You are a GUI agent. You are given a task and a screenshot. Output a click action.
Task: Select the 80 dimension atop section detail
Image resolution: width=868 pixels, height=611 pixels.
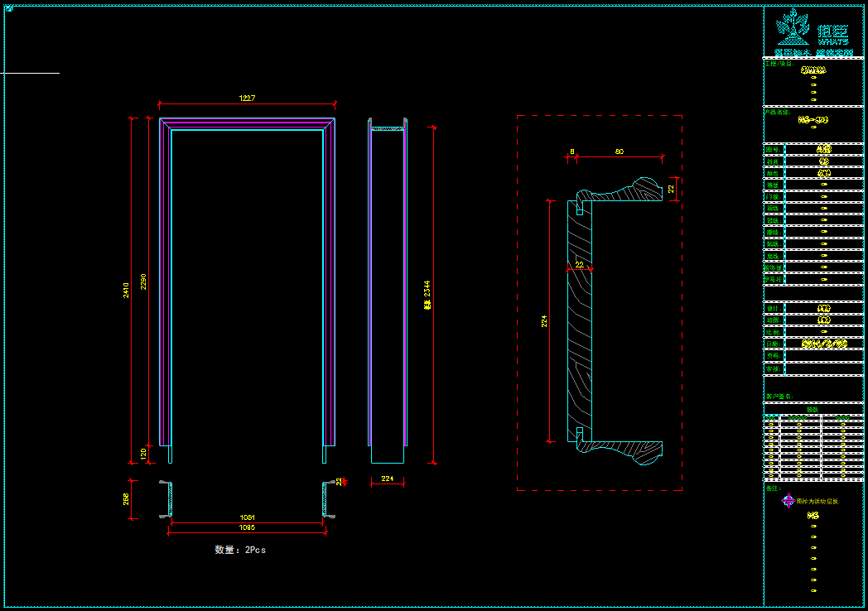tap(619, 151)
